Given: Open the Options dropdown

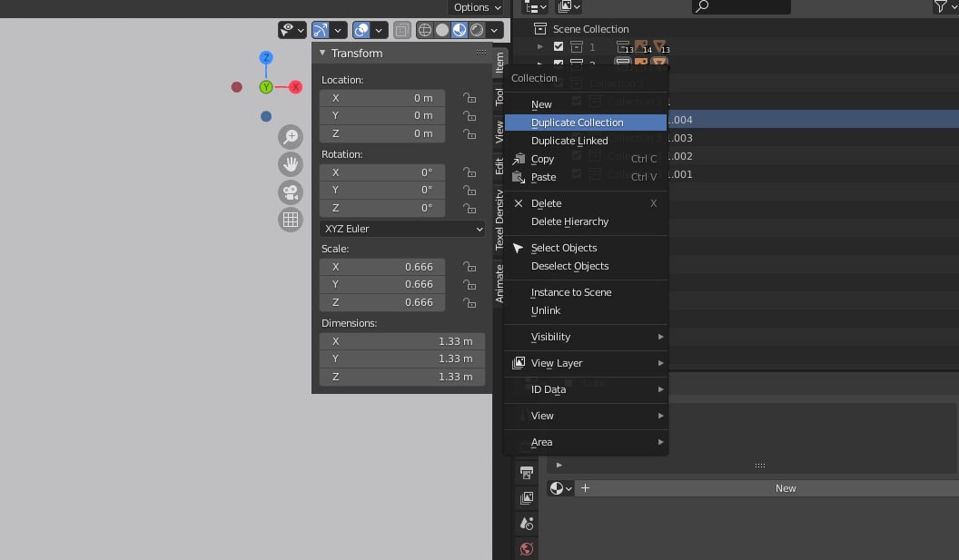Looking at the screenshot, I should click(x=477, y=7).
